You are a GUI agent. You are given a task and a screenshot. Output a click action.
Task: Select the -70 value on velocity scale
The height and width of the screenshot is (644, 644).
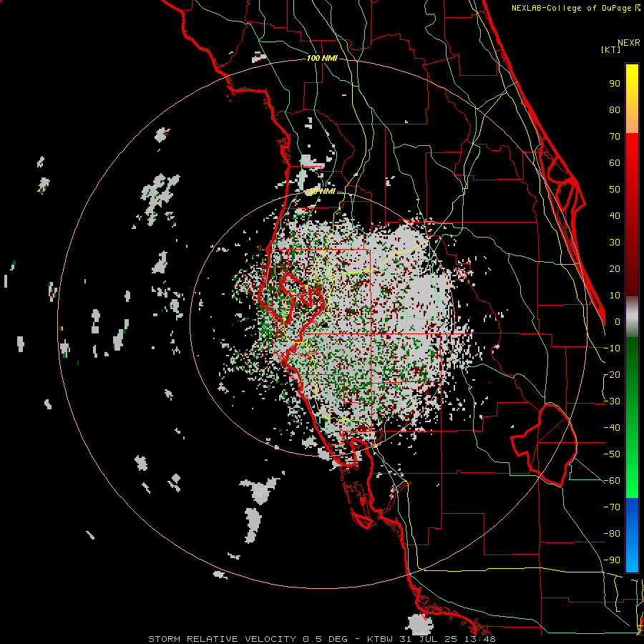[x=612, y=507]
